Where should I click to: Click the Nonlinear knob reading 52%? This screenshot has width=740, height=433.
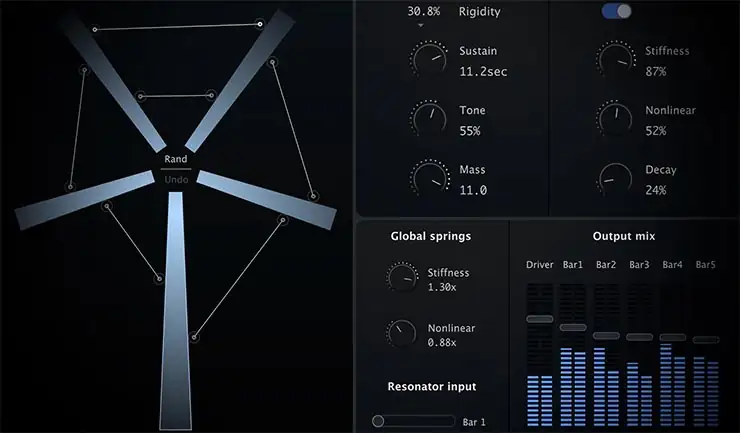[615, 119]
